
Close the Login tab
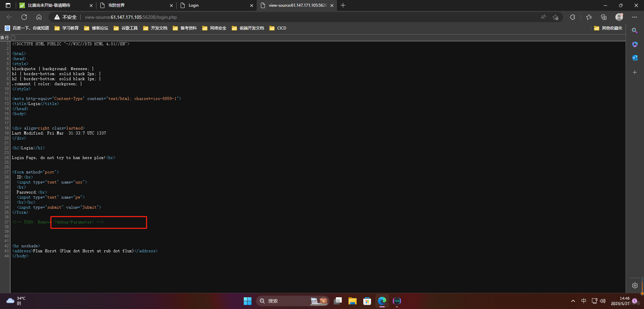(x=251, y=5)
